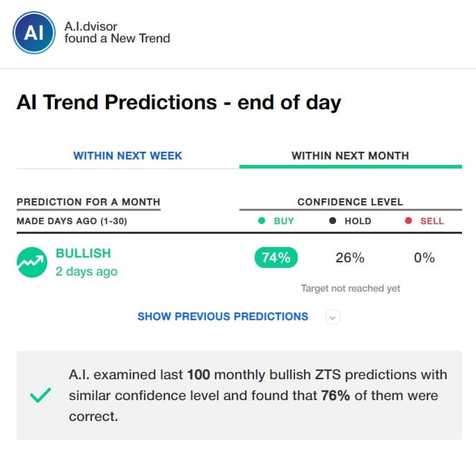Viewport: 476px width, 453px height.
Task: Click the Confidence Level column header
Action: coord(350,202)
